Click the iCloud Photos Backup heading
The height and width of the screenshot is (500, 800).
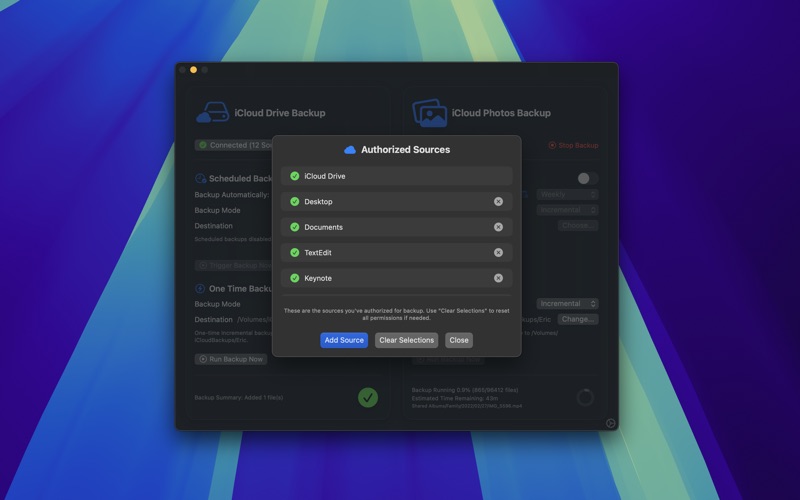coord(501,113)
